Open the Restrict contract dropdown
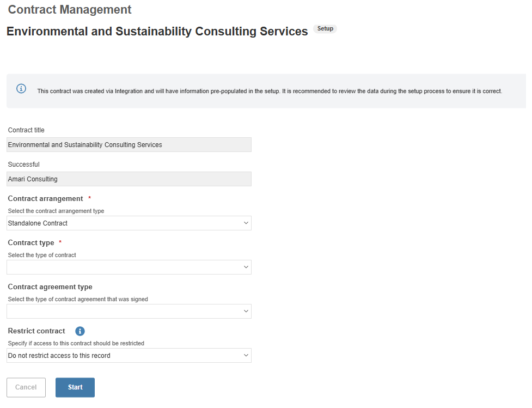The width and height of the screenshot is (532, 408). coord(129,355)
